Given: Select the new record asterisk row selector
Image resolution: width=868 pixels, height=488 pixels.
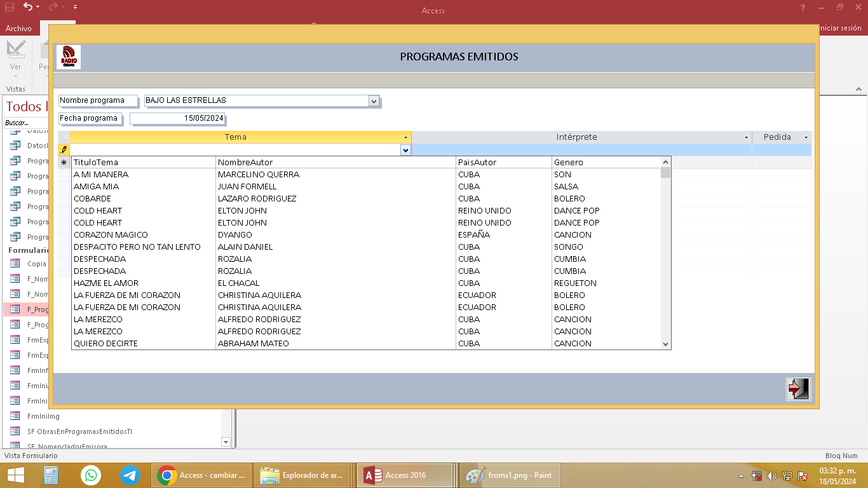Looking at the screenshot, I should coord(64,163).
